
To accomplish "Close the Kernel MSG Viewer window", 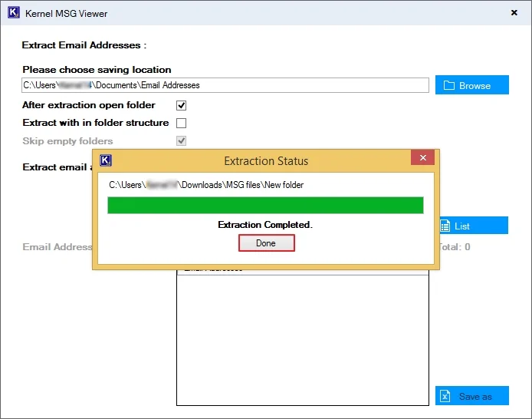I will [x=512, y=13].
